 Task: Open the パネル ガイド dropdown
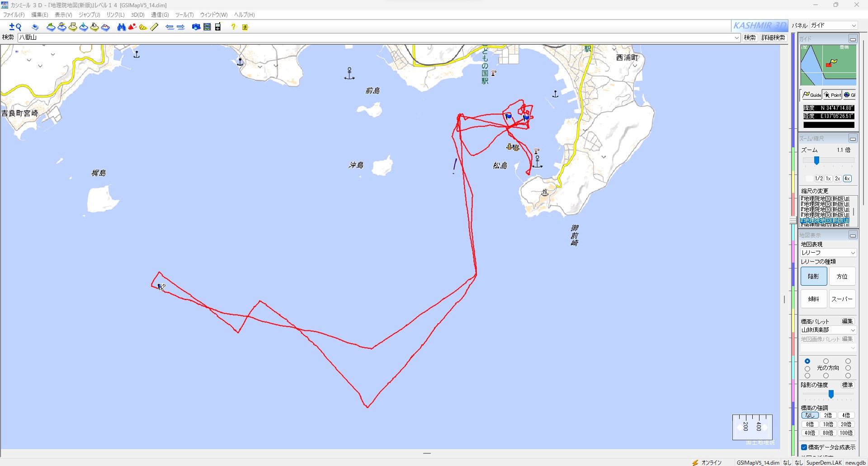[x=833, y=25]
